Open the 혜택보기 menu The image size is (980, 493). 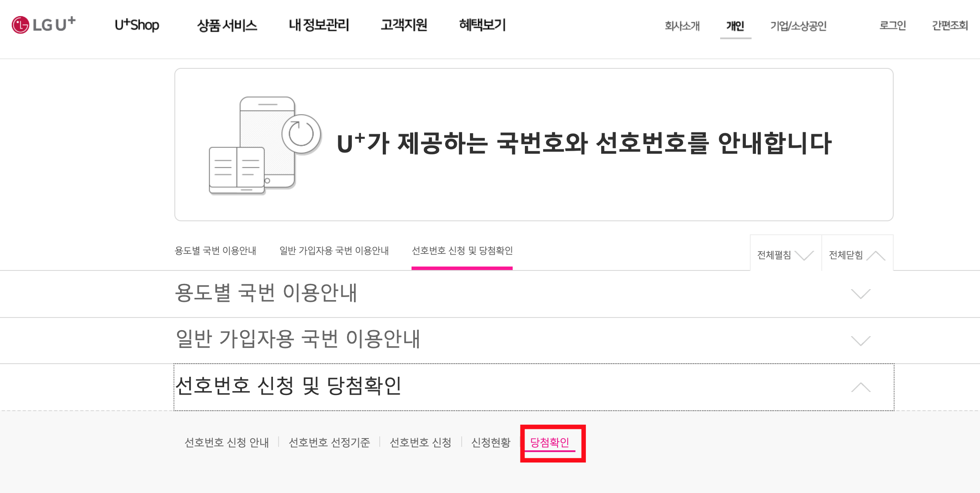point(482,25)
